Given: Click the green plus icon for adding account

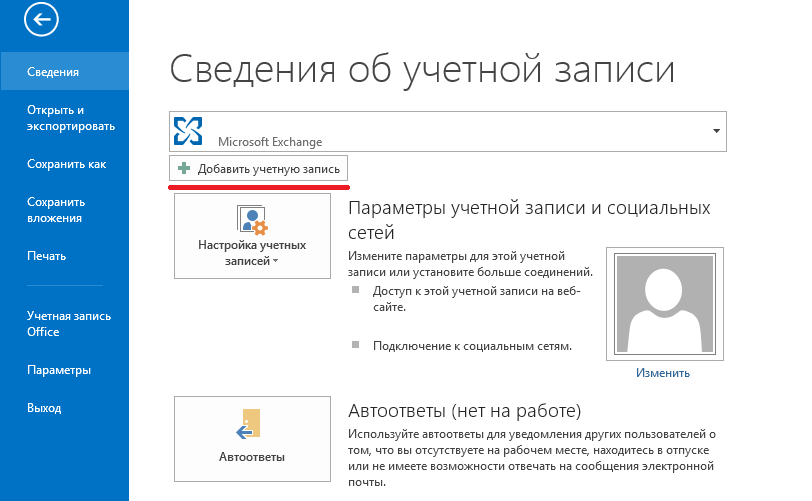Looking at the screenshot, I should pyautogui.click(x=184, y=168).
